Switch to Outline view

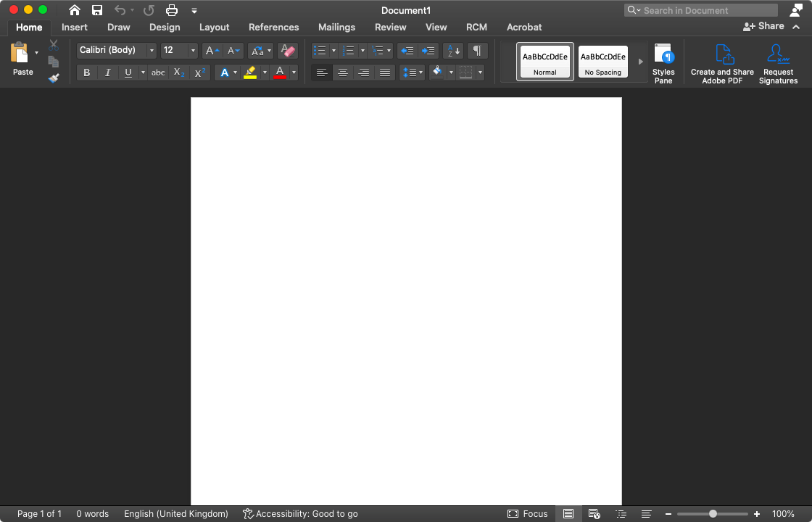point(621,514)
